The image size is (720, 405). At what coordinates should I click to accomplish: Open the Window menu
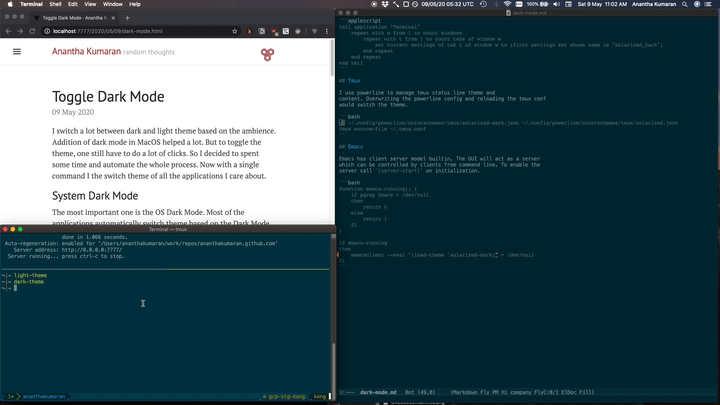(112, 4)
